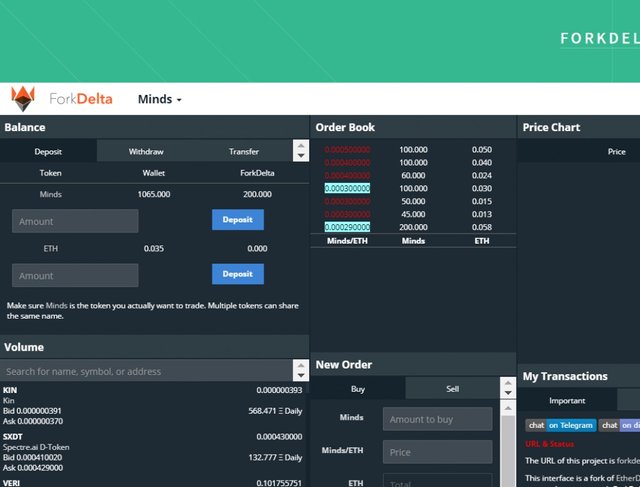640x487 pixels.
Task: Click the ETH wallet balance 0.035
Action: (154, 249)
